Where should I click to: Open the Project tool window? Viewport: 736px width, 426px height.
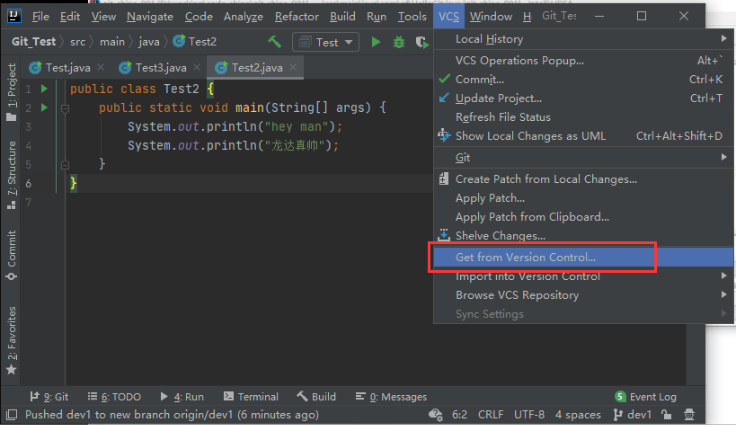(x=11, y=92)
